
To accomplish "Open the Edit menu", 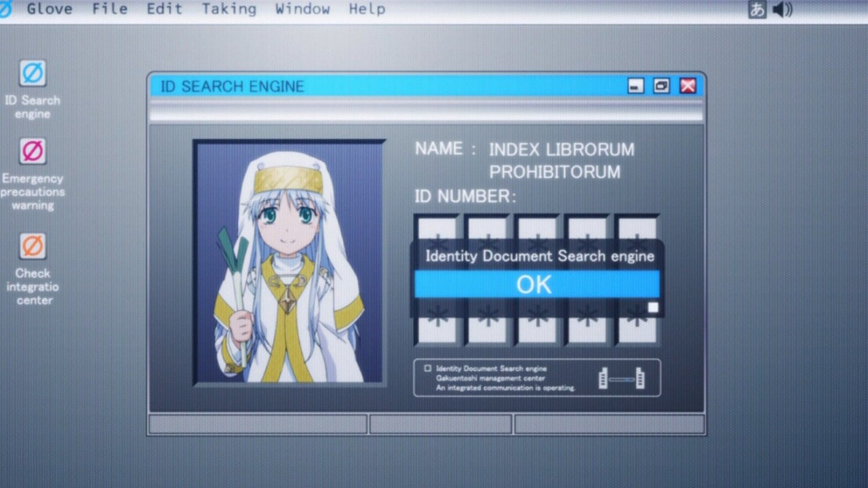I will tap(165, 9).
